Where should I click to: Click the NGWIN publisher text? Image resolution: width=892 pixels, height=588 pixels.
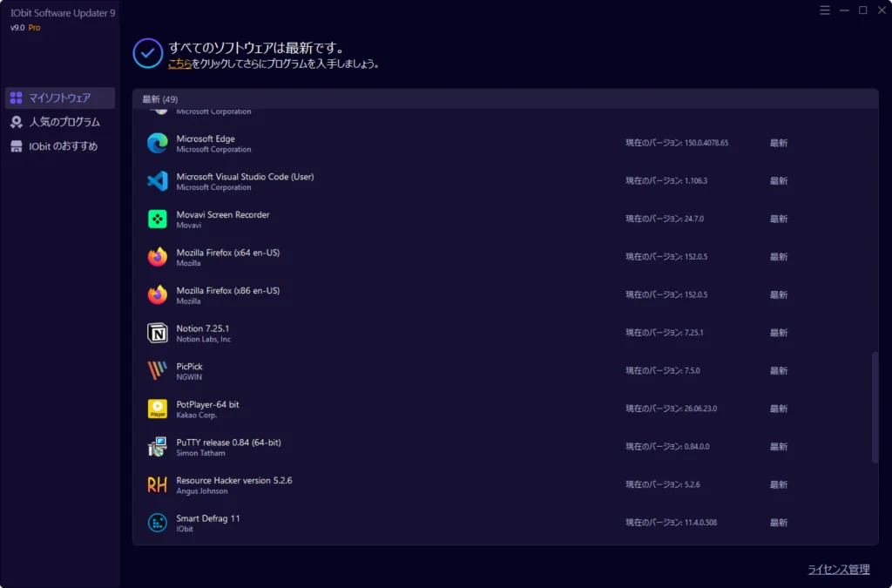(189, 377)
